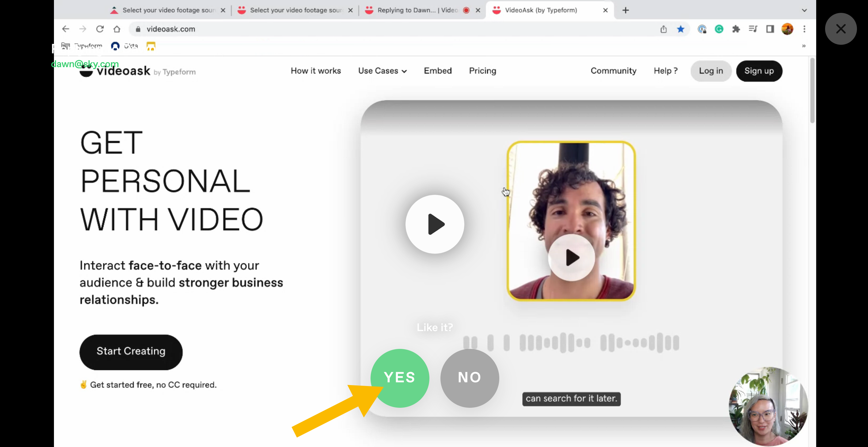The height and width of the screenshot is (447, 868).
Task: Expand the 'Use Cases' dropdown
Action: pos(383,71)
